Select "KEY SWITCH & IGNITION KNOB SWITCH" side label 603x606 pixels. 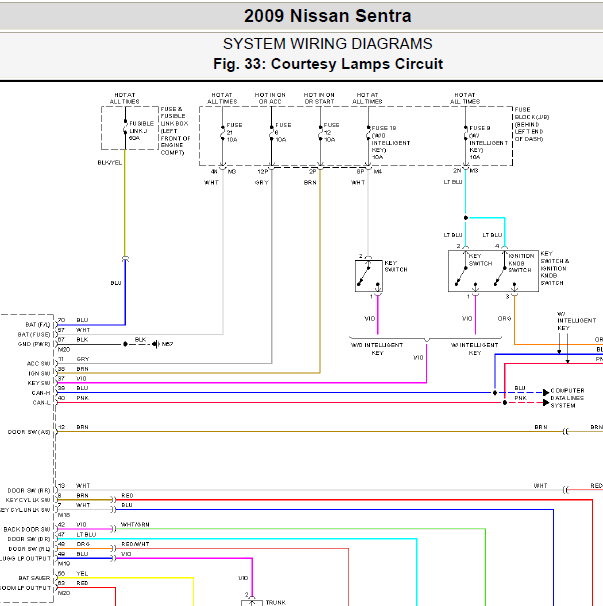[554, 268]
